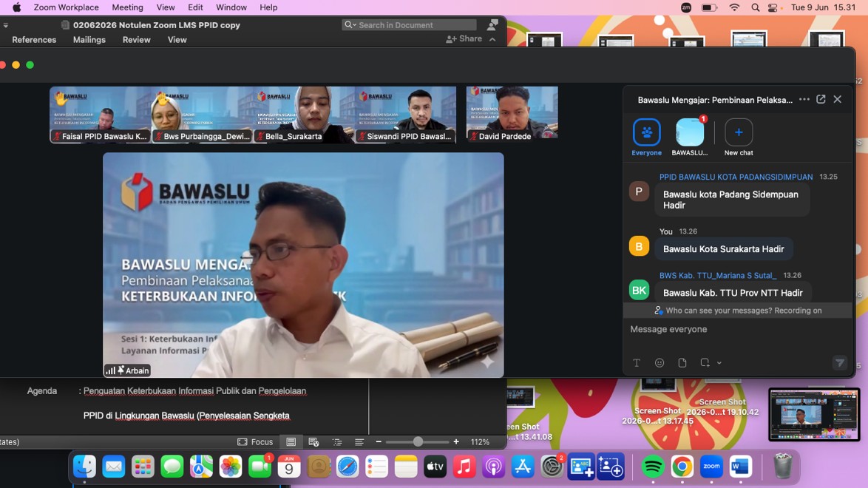
Task: Collapse the Word ribbon chevron
Action: (x=492, y=38)
